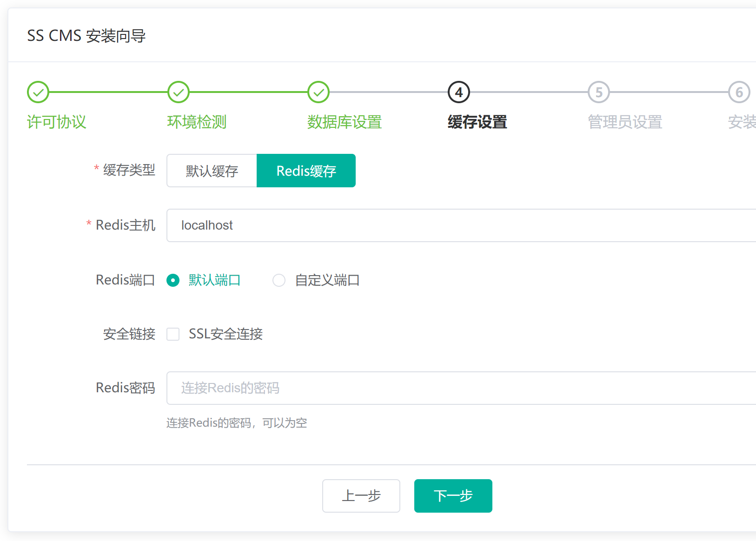756x541 pixels.
Task: Select the localhost text in Redis主机 field
Action: pos(206,225)
